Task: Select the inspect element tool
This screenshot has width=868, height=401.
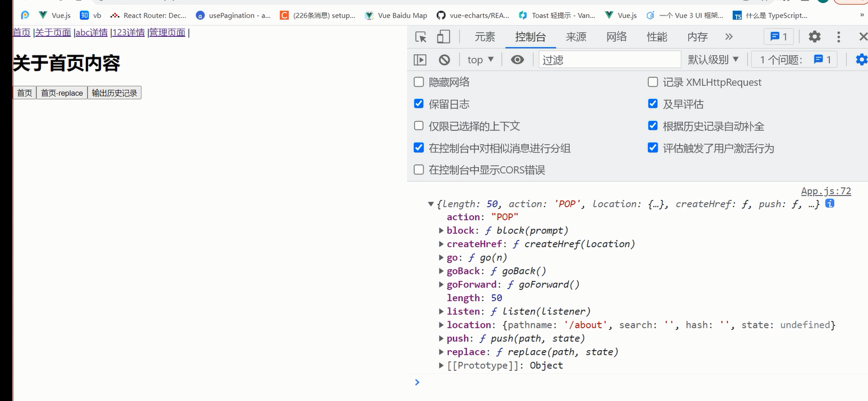Action: pos(420,36)
